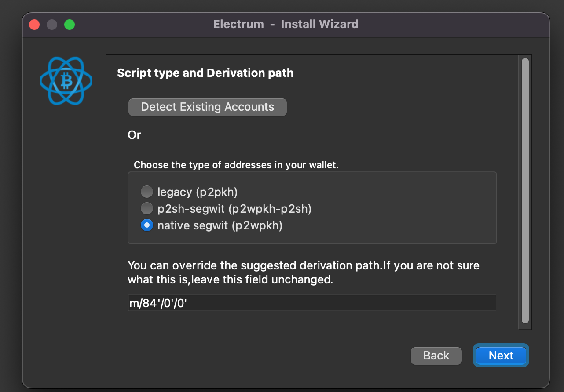Click the scrollbar thumb on the right
This screenshot has height=392, width=564.
524,189
